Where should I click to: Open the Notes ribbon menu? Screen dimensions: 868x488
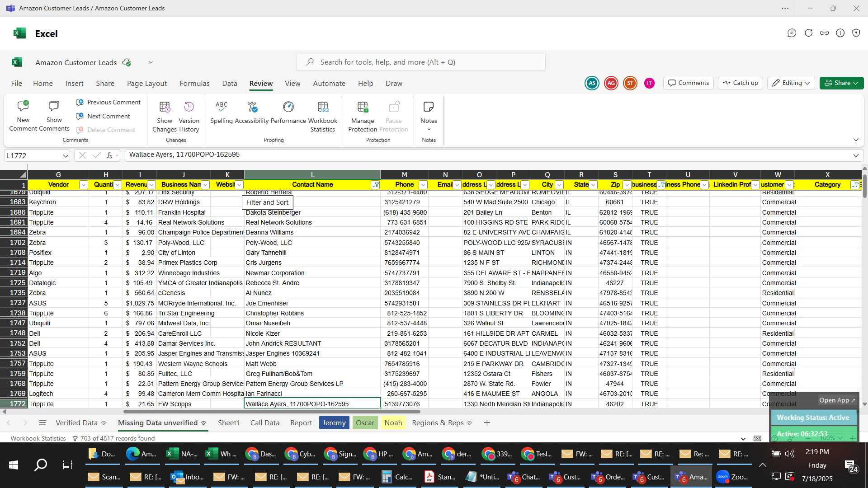[429, 117]
